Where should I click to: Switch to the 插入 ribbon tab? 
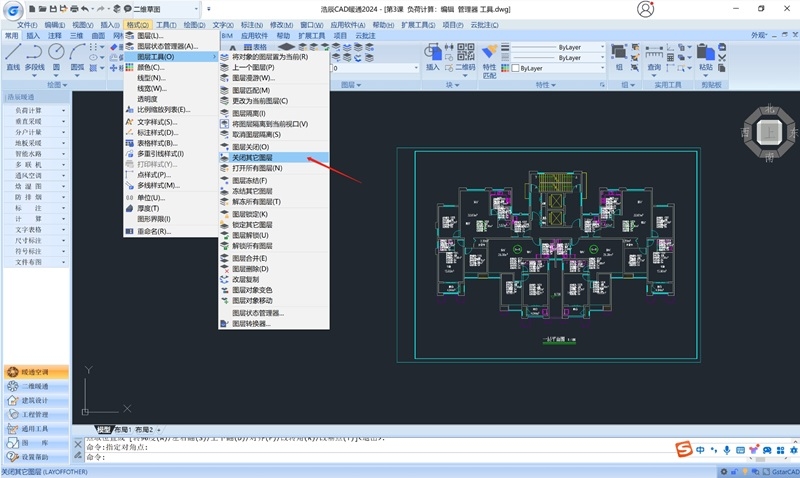[33, 35]
